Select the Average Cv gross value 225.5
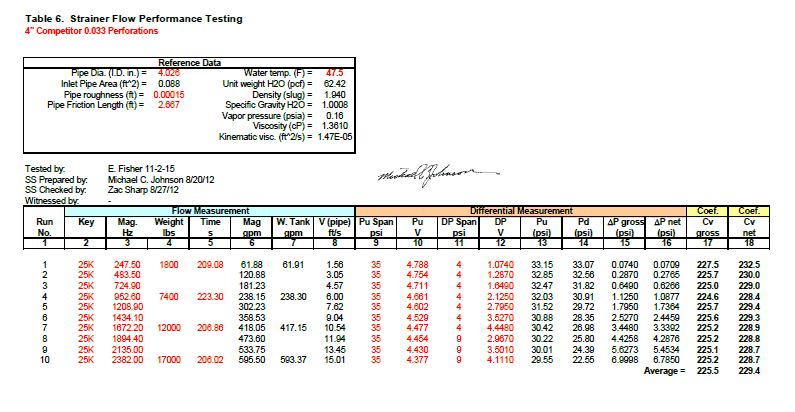This screenshot has height=412, width=795. point(707,371)
